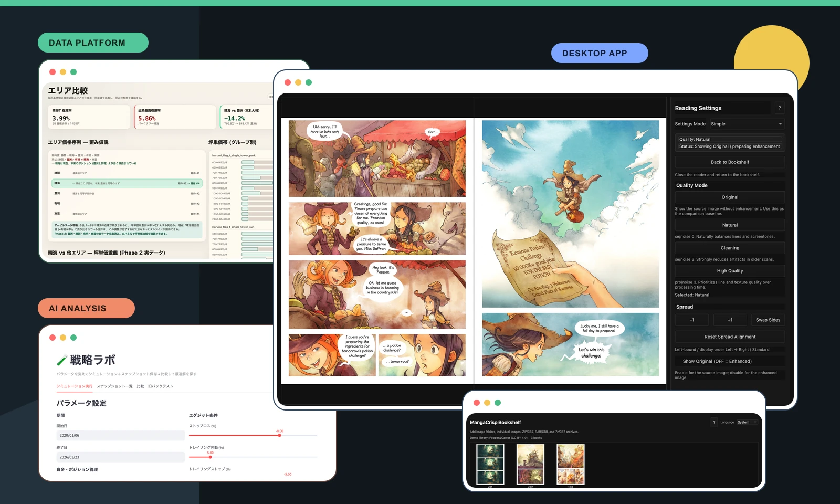Click 近隣最高在庫率 5.86% card
Image resolution: width=840 pixels, height=504 pixels.
175,117
